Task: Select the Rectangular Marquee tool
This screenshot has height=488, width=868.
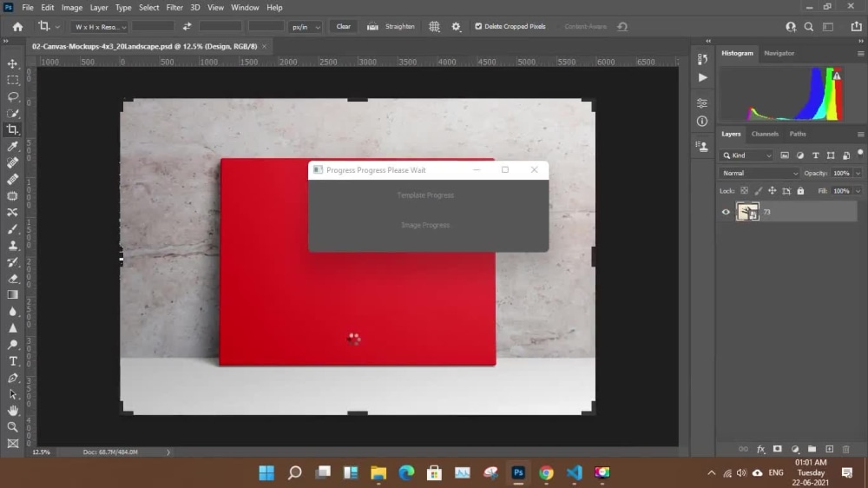Action: pos(13,80)
